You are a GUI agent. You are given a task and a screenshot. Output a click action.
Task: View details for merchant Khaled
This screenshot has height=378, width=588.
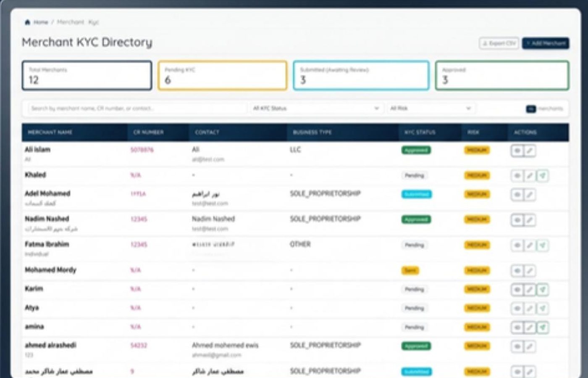pyautogui.click(x=517, y=176)
